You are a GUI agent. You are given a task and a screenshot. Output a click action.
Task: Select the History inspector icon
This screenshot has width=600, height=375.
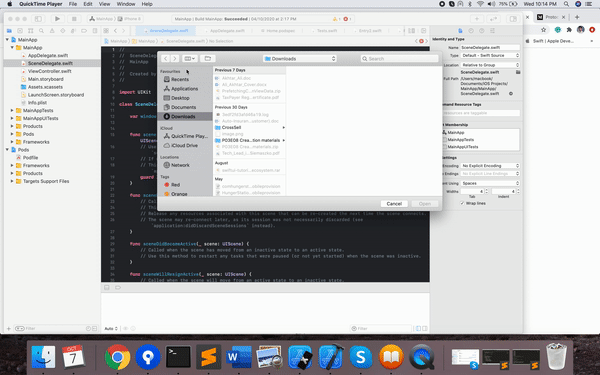(x=471, y=31)
